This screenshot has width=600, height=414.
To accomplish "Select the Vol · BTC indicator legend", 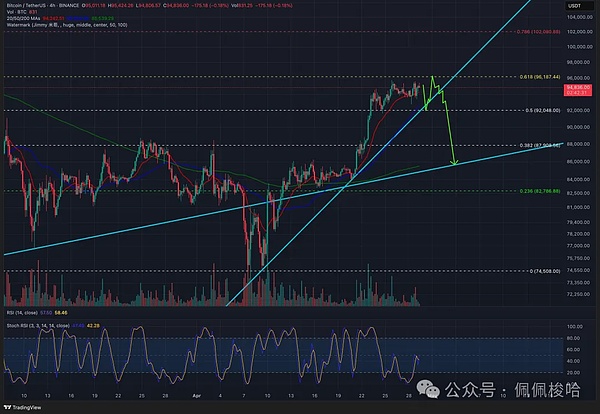I will click(18, 14).
